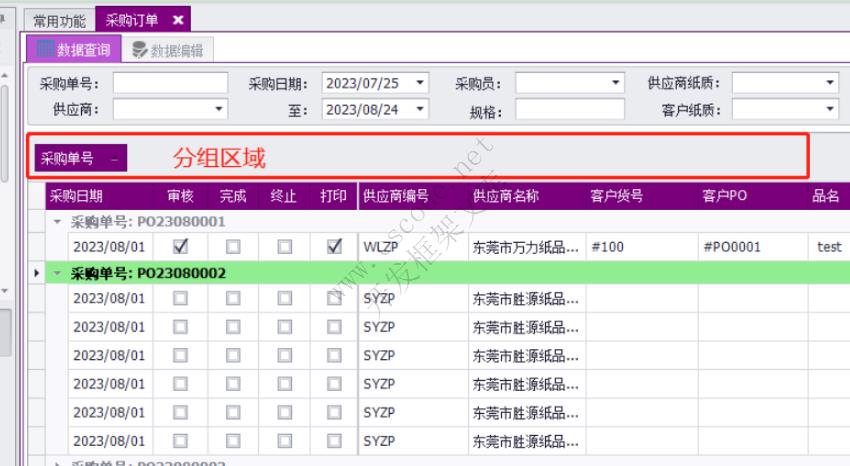
Task: Sort by 终止 column header
Action: coord(284,196)
